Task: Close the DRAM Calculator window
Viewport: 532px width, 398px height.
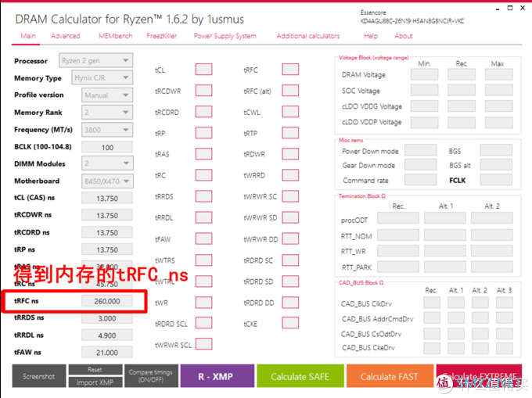Action: tap(523, 8)
